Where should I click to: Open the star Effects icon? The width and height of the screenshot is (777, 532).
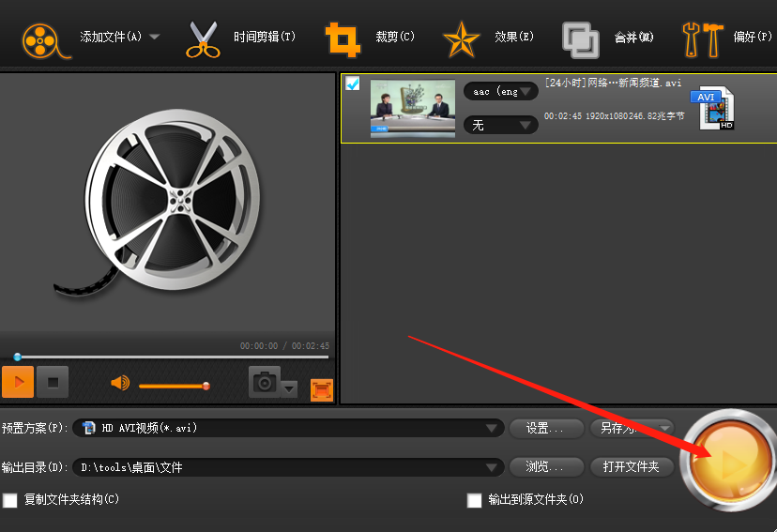pyautogui.click(x=462, y=39)
